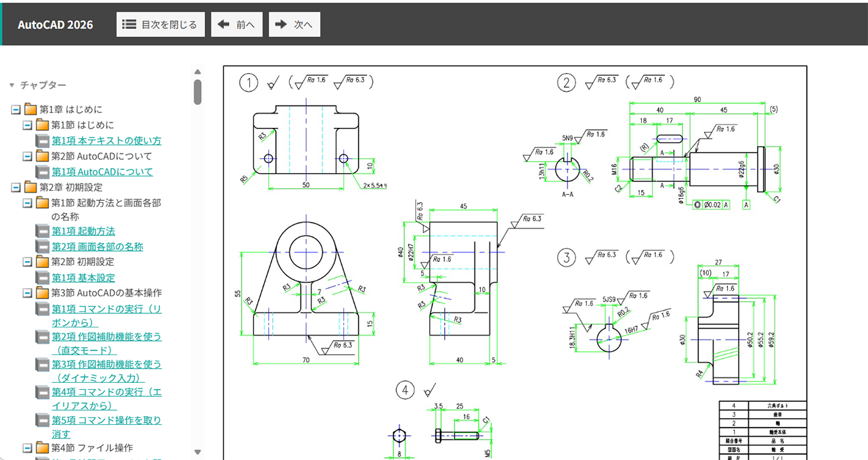The height and width of the screenshot is (460, 868).
Task: Open 第1項 本テキストの使い方 link
Action: (106, 141)
